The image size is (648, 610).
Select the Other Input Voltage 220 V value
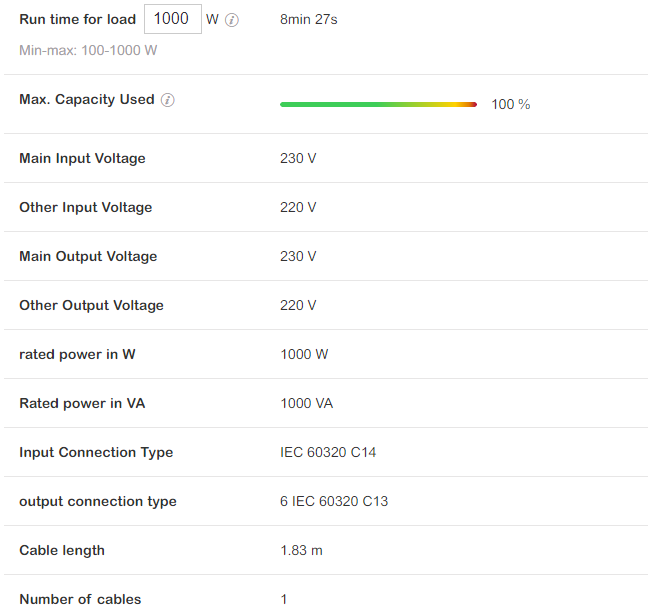[x=298, y=207]
